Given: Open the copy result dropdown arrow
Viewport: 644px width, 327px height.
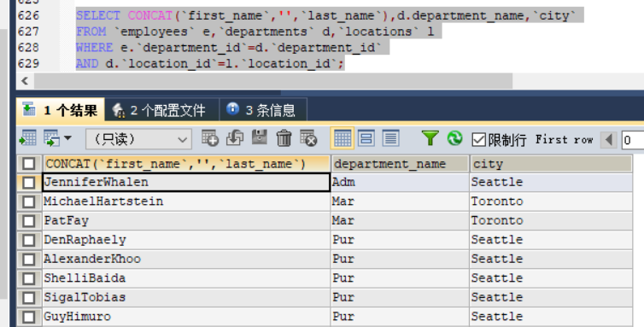Looking at the screenshot, I should pos(67,138).
